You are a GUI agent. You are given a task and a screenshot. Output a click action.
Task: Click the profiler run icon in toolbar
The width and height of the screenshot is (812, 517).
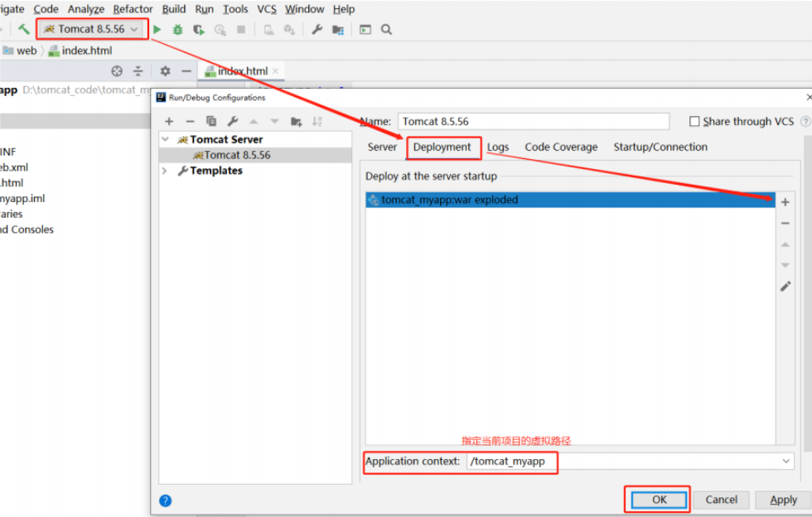[x=220, y=30]
